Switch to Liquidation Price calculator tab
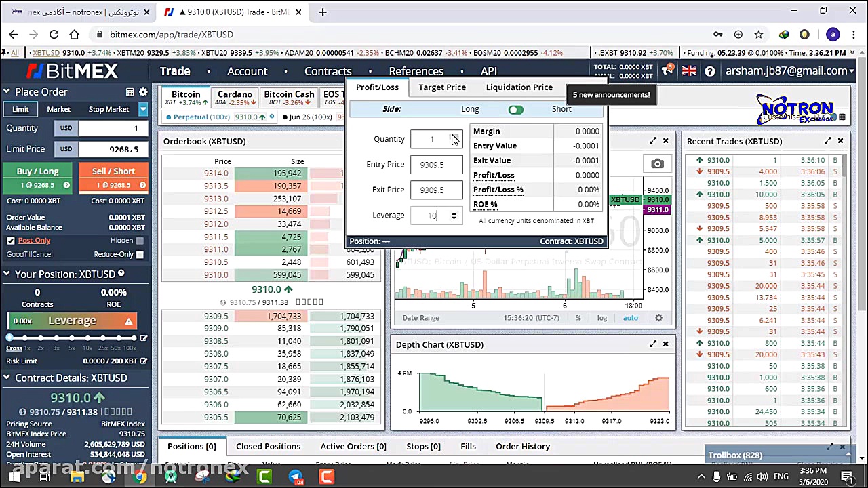Screen dimensions: 868x488 click(519, 87)
